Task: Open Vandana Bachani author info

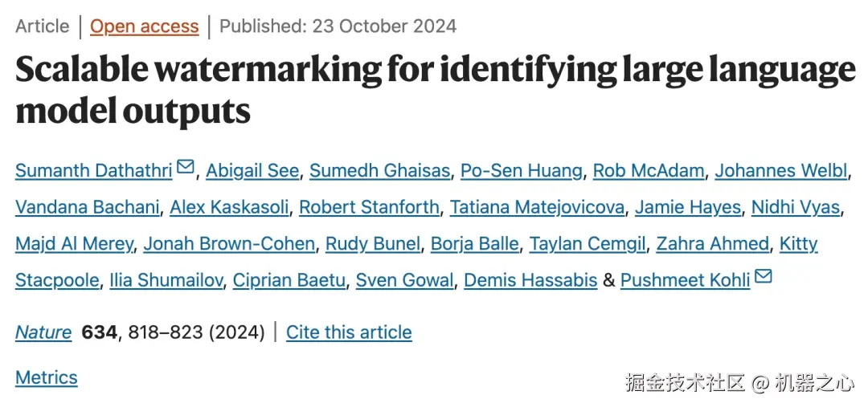Action: (87, 207)
